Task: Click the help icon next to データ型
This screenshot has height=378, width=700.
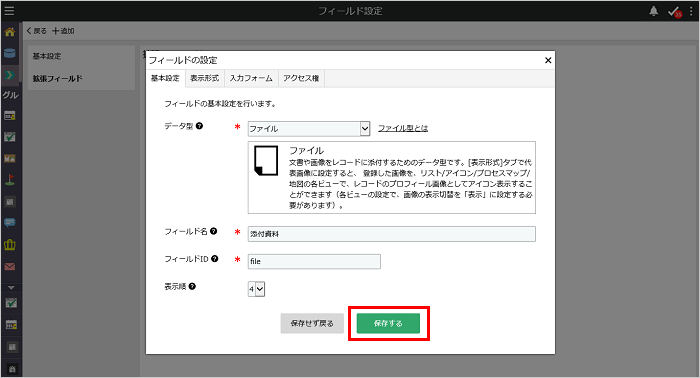Action: (x=199, y=126)
